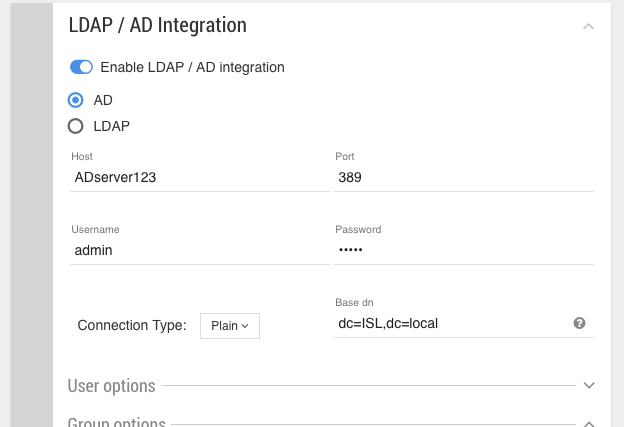Click the Enable LDAP / AD integration label text
Screen dimensions: 624x427
[x=192, y=67]
